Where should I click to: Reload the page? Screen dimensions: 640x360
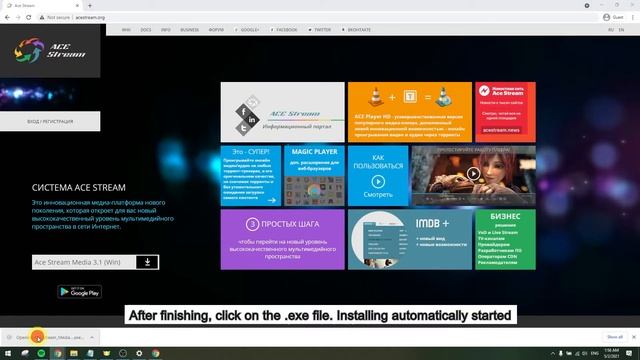pos(29,18)
